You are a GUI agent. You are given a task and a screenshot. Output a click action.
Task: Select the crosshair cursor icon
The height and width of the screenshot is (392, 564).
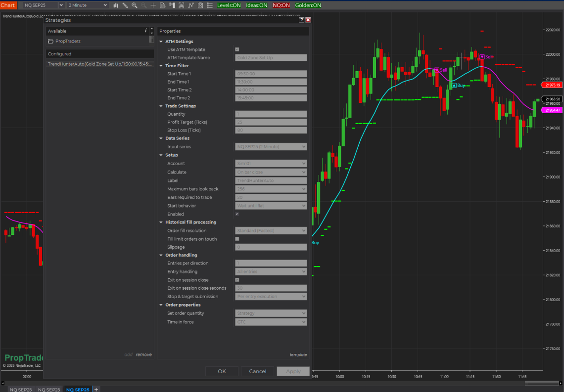[153, 5]
